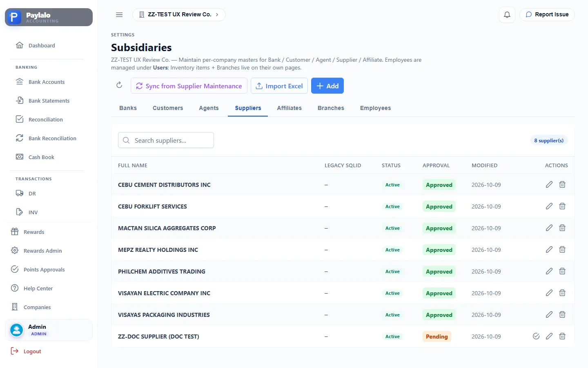Open Bank Statements in sidebar
Screen dimensions: 588x368
click(x=47, y=101)
